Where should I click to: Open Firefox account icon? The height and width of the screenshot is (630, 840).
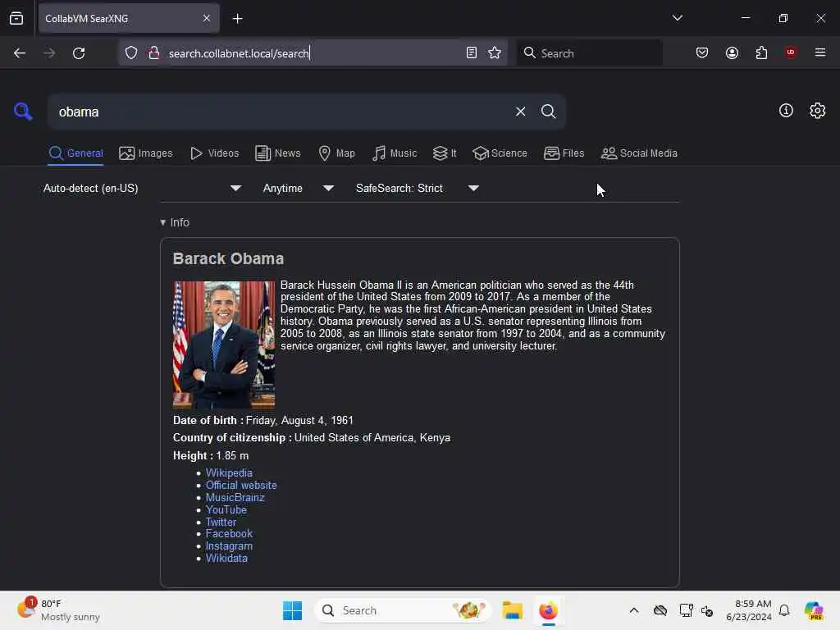733,52
